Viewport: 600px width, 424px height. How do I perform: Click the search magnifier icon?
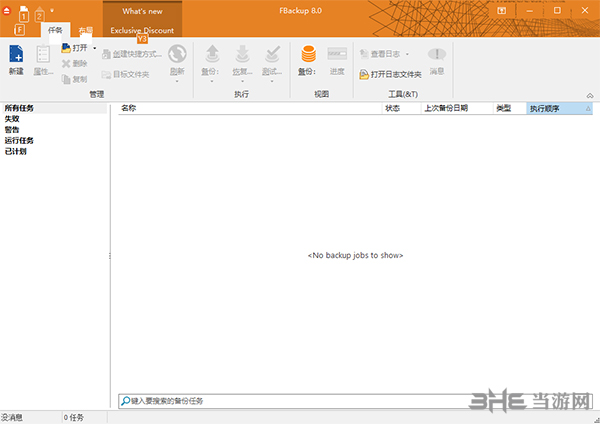pos(125,401)
